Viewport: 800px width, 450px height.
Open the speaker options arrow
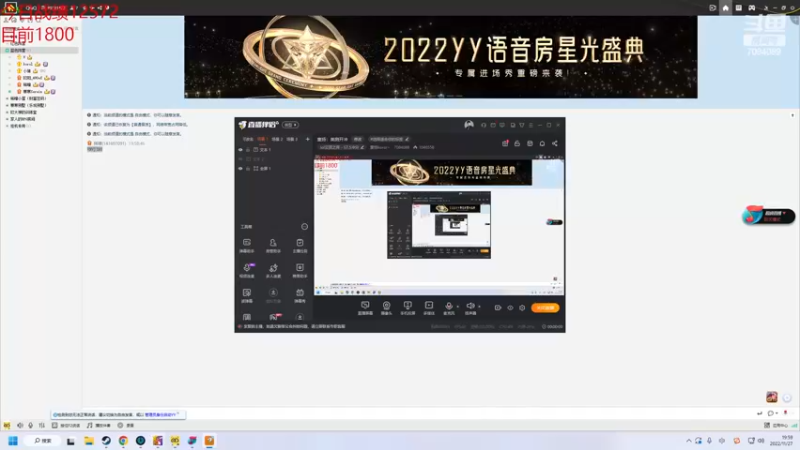coord(480,307)
